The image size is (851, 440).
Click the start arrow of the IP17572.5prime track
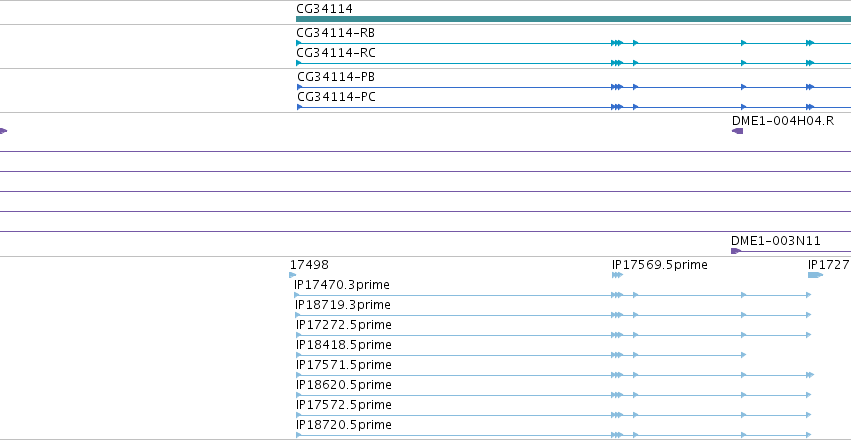pos(299,415)
